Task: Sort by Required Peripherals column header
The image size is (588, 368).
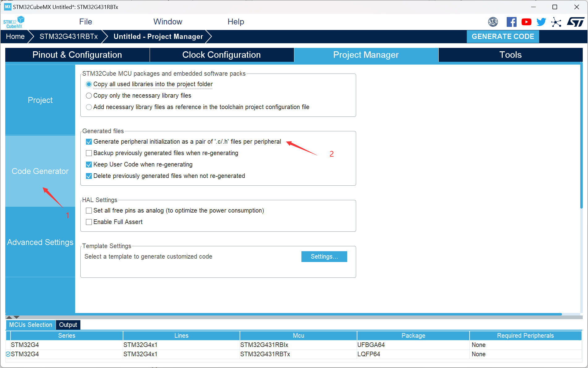Action: (x=526, y=336)
